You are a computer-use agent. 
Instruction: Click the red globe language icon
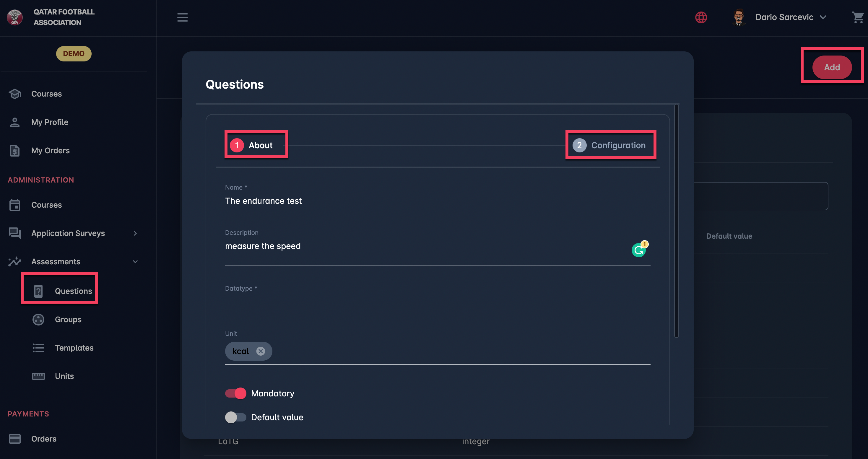(x=701, y=17)
